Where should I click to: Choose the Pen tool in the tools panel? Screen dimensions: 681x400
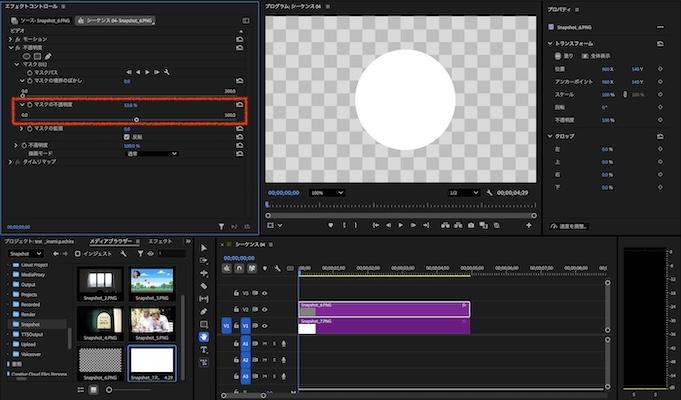[204, 311]
